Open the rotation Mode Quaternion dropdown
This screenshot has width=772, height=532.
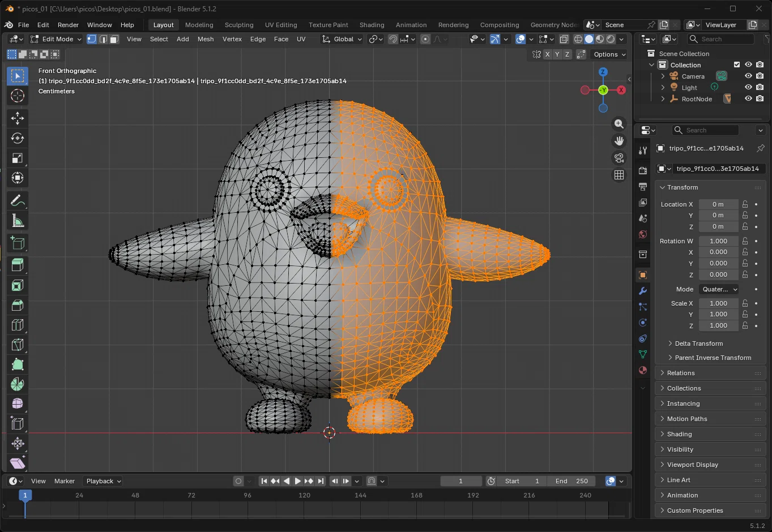[x=719, y=289]
